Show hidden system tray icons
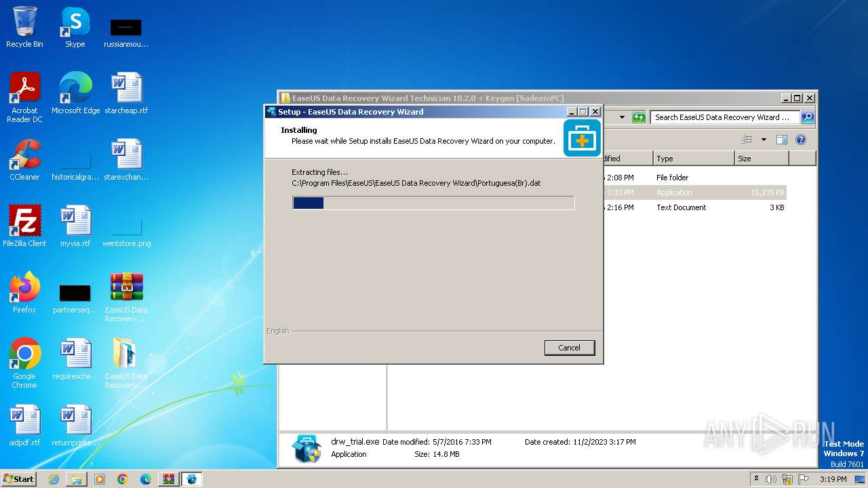Image resolution: width=868 pixels, height=488 pixels. (757, 479)
